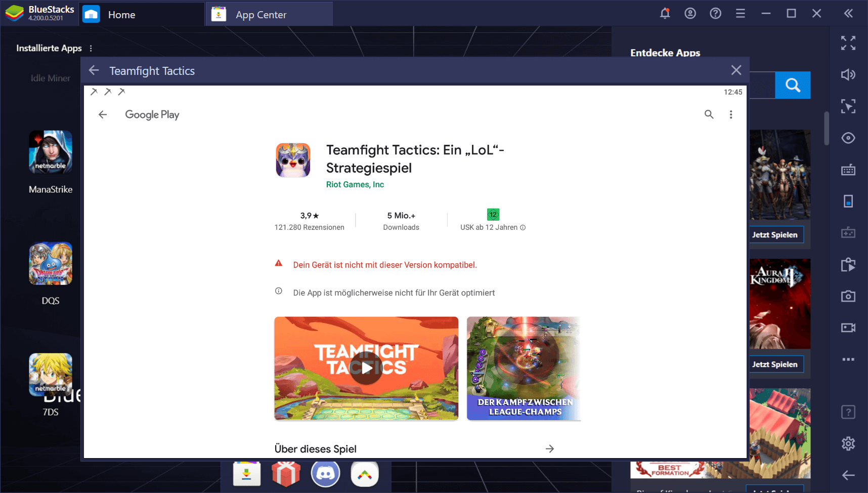Open the installer icon in the dock

[x=247, y=475]
